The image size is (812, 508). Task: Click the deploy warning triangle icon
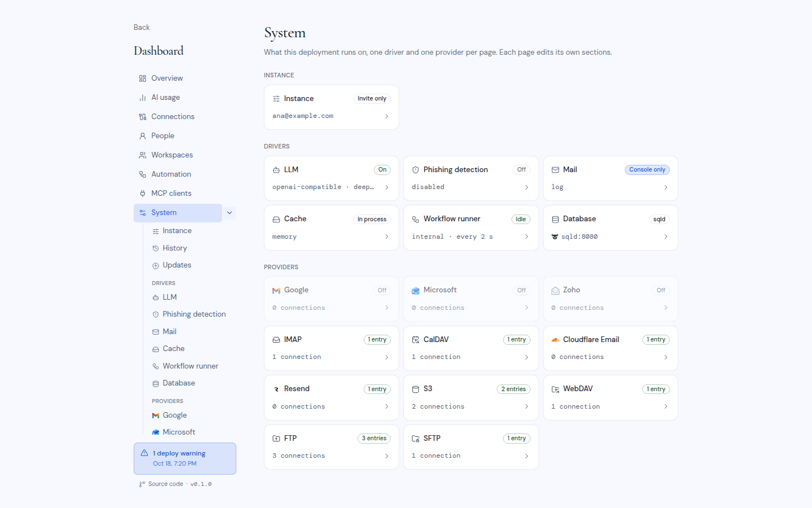tap(144, 453)
